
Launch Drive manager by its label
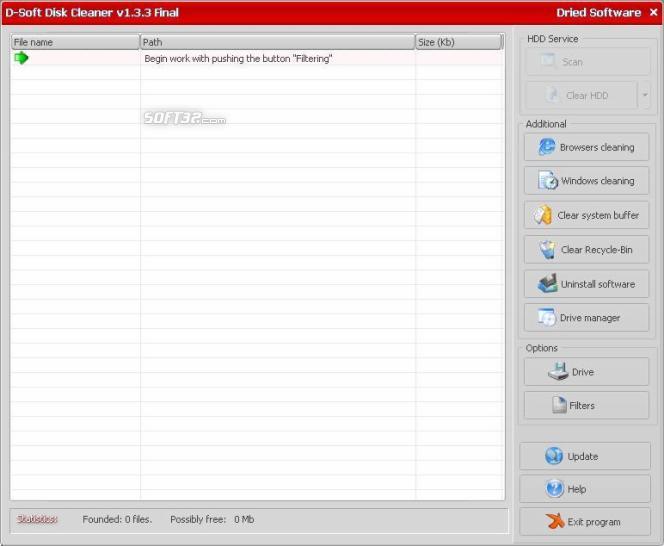pyautogui.click(x=590, y=318)
